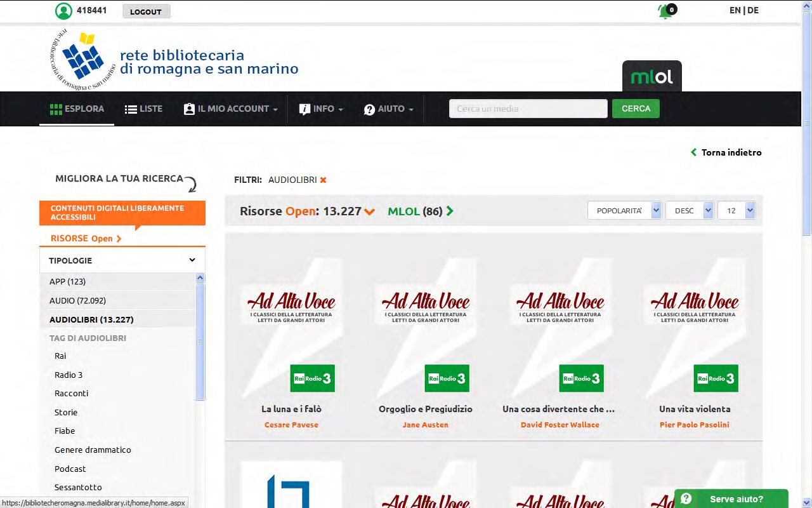Open the IL MIO ACCOUNT menu
The height and width of the screenshot is (508, 812).
click(x=231, y=109)
